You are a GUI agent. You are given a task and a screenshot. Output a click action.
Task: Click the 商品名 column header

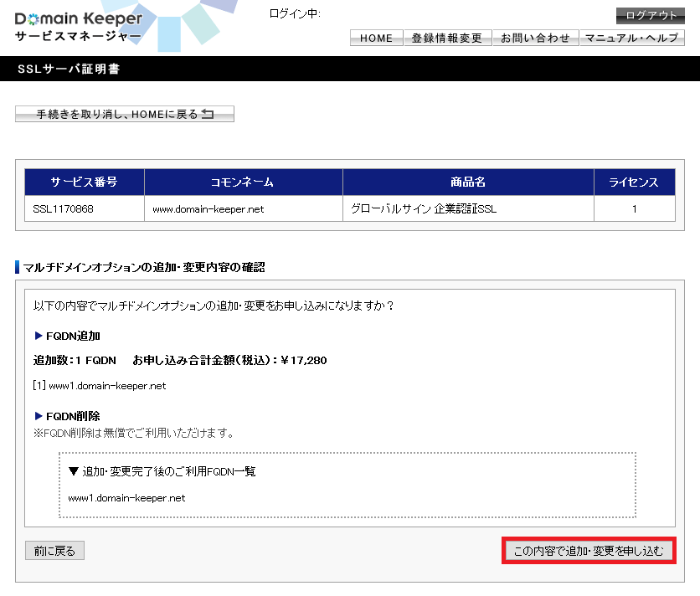(x=468, y=182)
